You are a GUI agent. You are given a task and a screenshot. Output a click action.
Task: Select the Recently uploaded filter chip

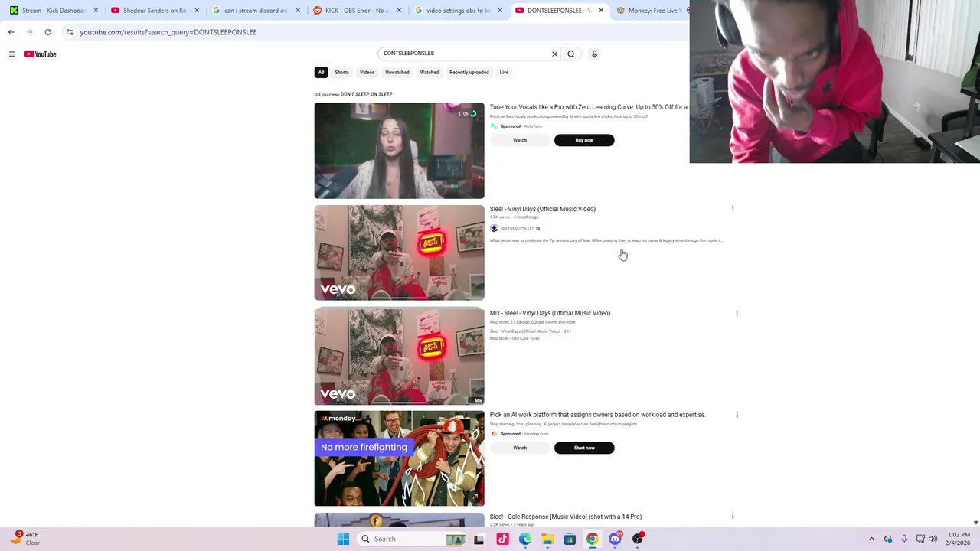tap(469, 72)
